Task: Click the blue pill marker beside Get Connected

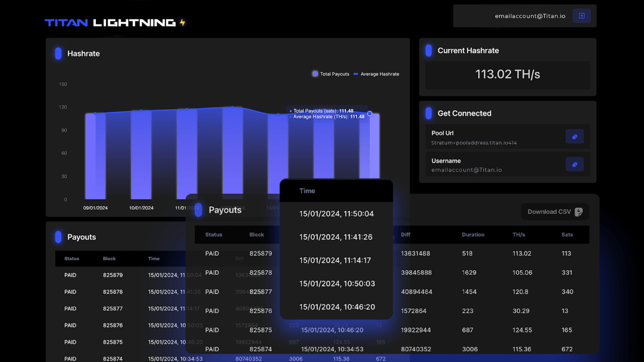Action: 429,113
